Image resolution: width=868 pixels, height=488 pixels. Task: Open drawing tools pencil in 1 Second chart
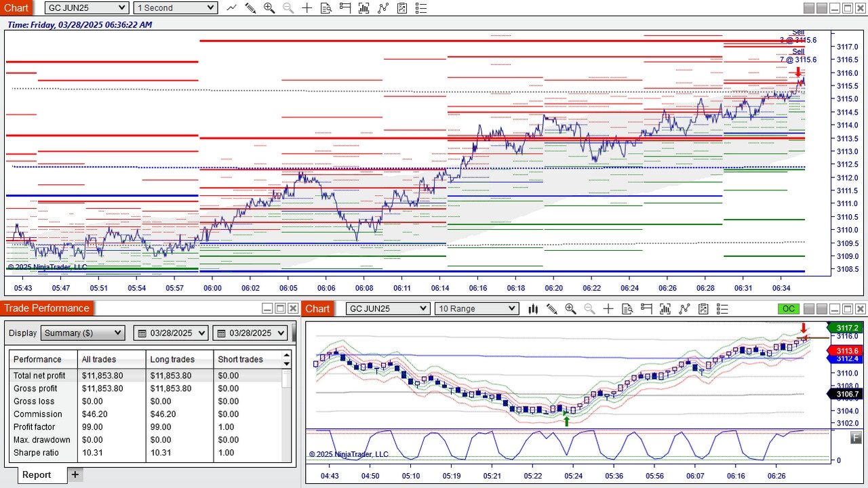(250, 8)
